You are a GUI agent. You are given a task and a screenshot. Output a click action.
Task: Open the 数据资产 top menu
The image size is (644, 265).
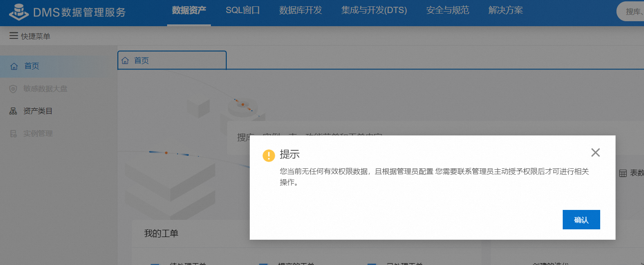[189, 10]
